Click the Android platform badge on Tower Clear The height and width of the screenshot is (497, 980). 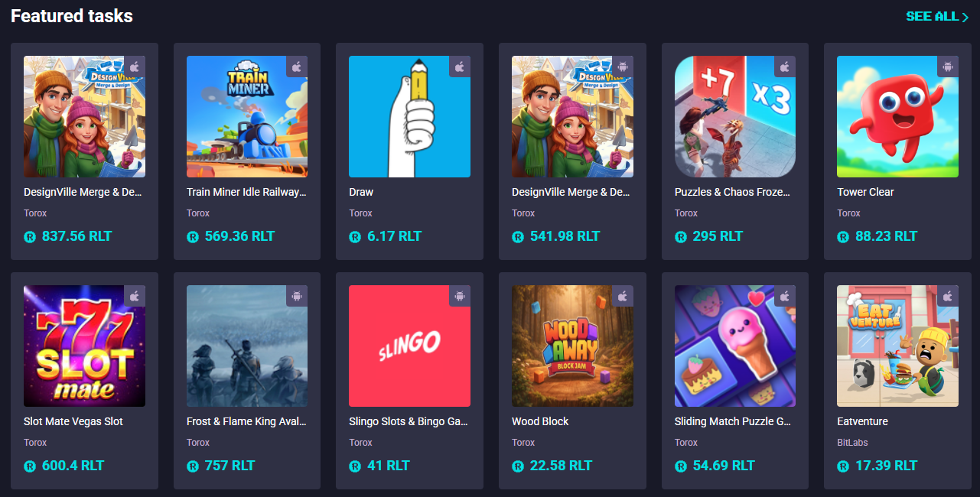tap(948, 67)
